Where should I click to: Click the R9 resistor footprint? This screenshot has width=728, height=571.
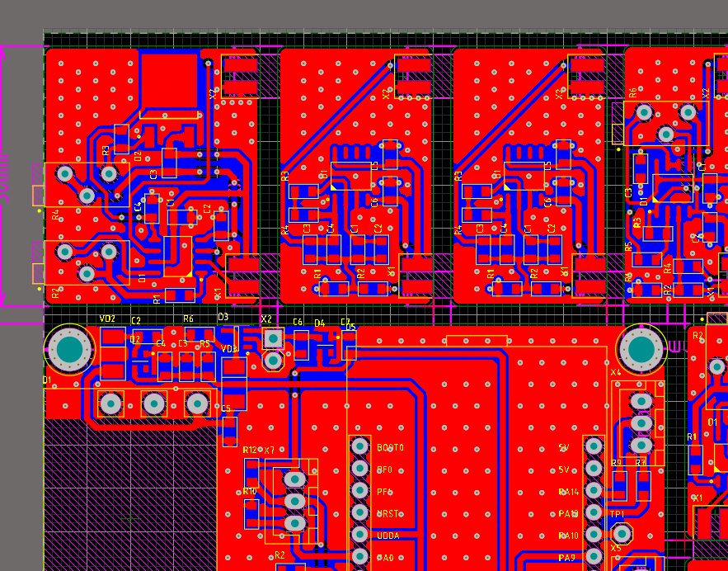coord(618,486)
